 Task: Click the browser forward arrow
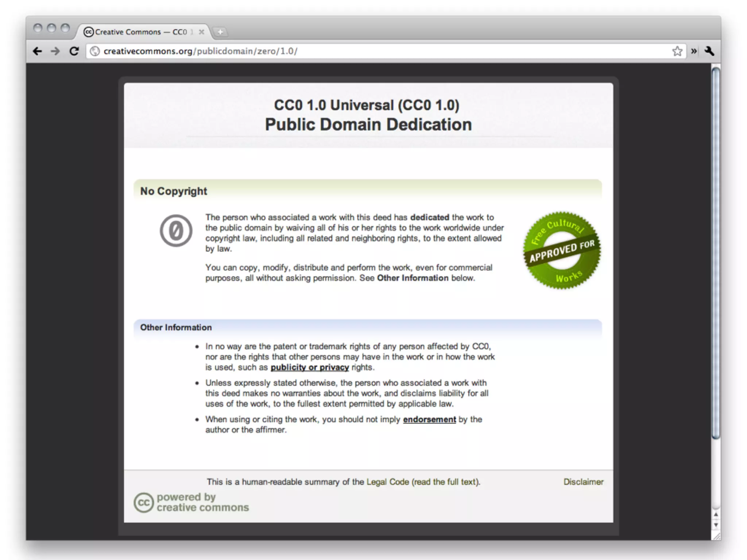click(55, 51)
